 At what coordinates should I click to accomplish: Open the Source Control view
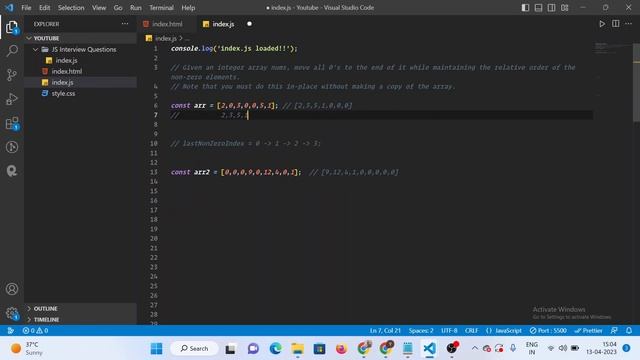coord(12,75)
